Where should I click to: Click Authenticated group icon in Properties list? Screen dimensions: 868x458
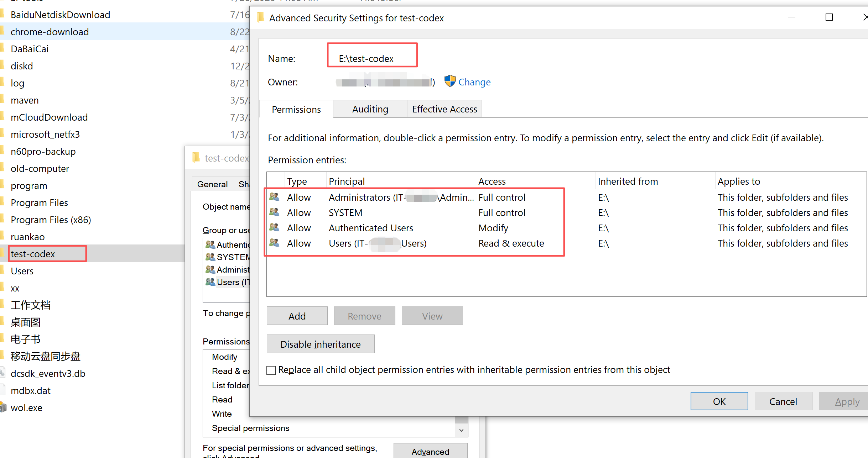(x=210, y=244)
